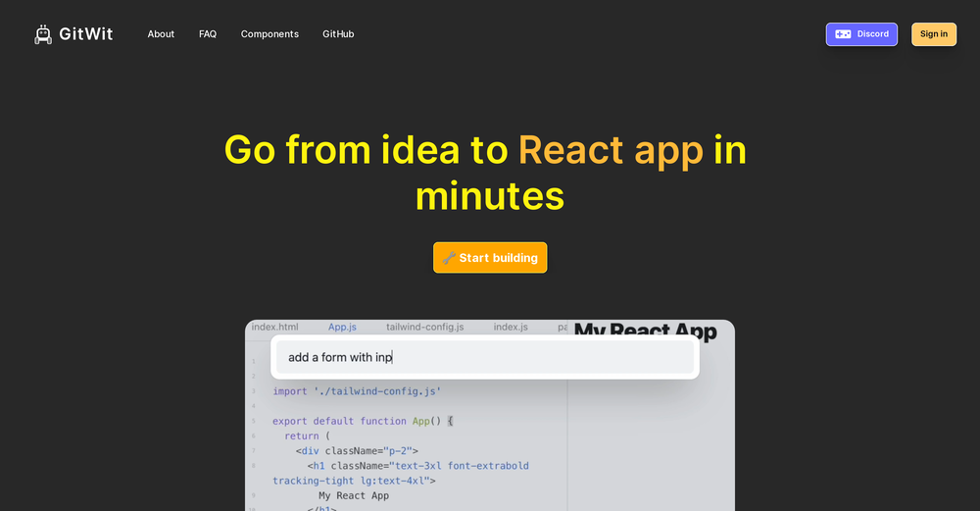Screen dimensions: 980x511
Task: Select the App.js tab
Action: pyautogui.click(x=342, y=327)
